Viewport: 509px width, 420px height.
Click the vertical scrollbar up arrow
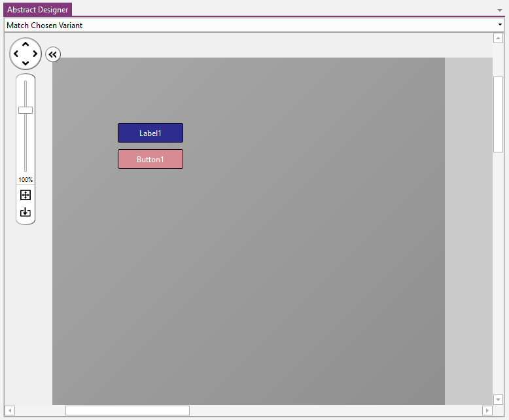coord(498,38)
